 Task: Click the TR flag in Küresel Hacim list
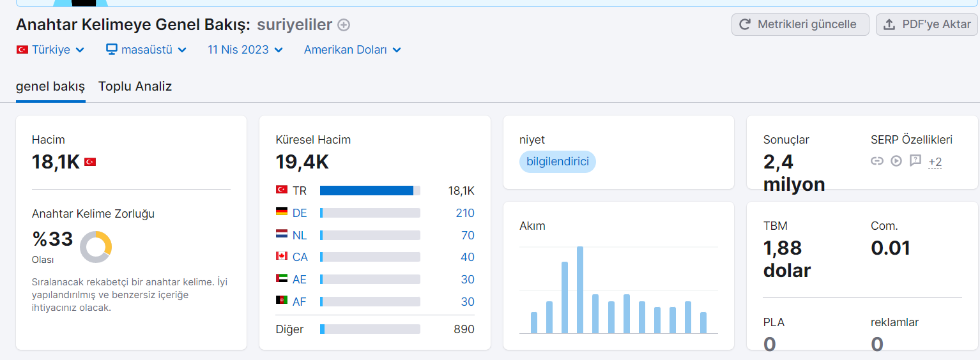click(281, 190)
